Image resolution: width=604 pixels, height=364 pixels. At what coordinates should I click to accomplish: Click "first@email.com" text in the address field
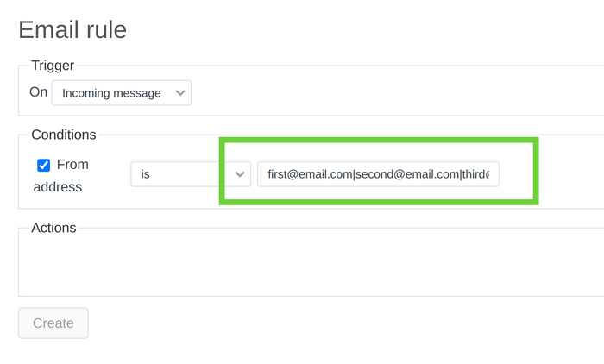[310, 174]
